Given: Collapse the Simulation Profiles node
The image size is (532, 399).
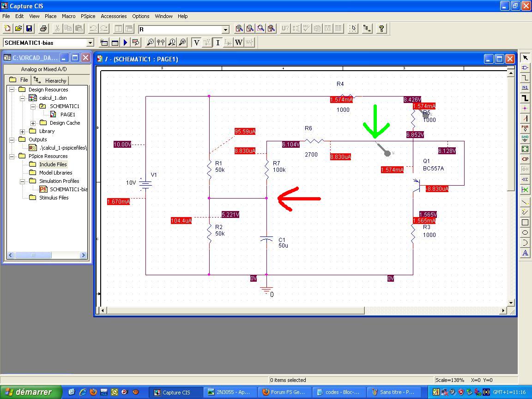Looking at the screenshot, I should (x=22, y=181).
